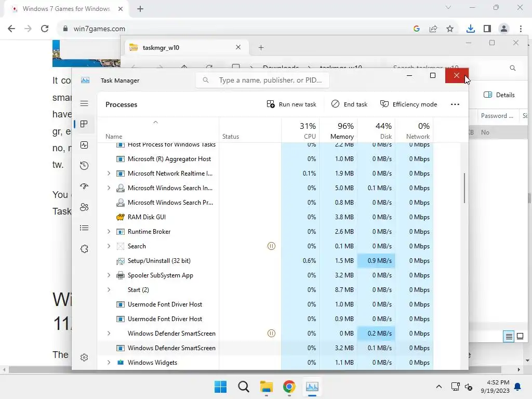
Task: Open the Performance page in Task Manager sidebar
Action: (84, 145)
